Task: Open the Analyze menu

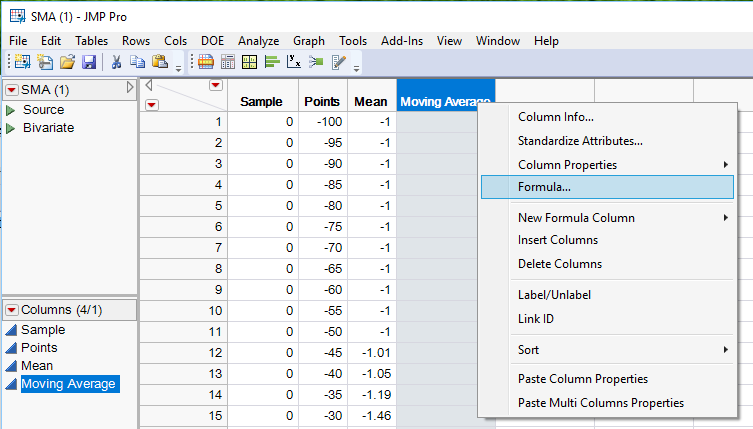Action: [x=258, y=41]
